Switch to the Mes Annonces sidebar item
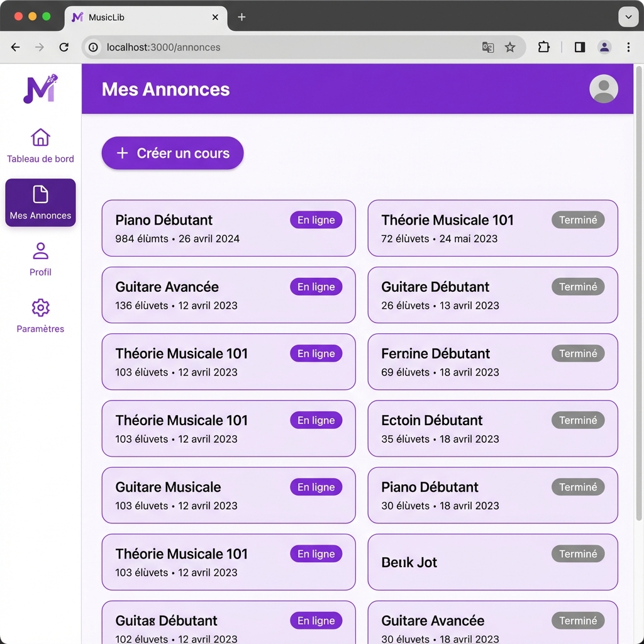Screen dimensions: 644x644 pyautogui.click(x=40, y=203)
